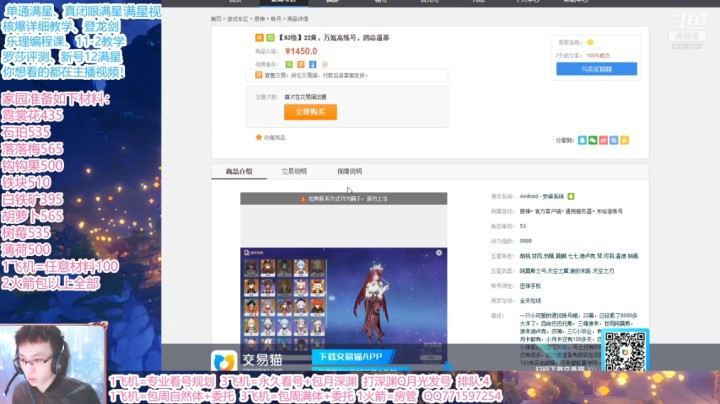Click the 交易猫 cat logo in the bottom banner
The image size is (720, 404).
point(224,361)
